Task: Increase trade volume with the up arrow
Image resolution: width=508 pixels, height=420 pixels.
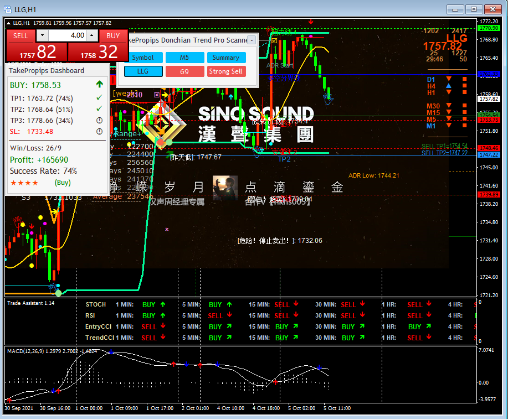Action: 92,35
